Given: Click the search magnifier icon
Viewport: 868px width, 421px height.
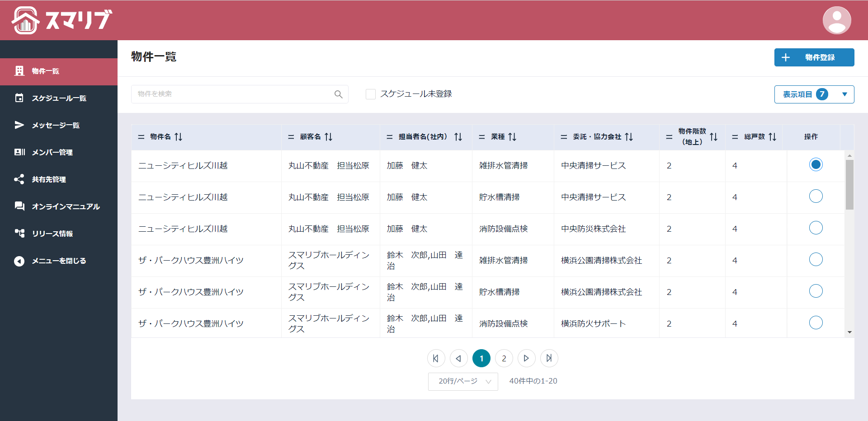Looking at the screenshot, I should (338, 94).
